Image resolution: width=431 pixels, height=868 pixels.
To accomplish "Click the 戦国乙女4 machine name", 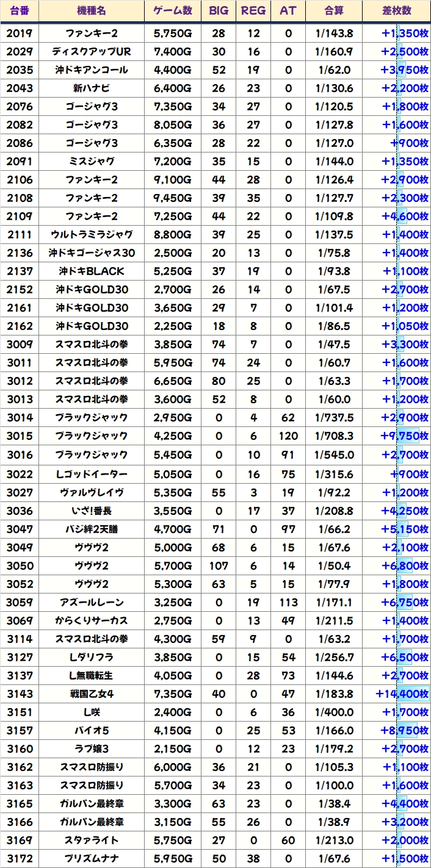I will pyautogui.click(x=92, y=694).
